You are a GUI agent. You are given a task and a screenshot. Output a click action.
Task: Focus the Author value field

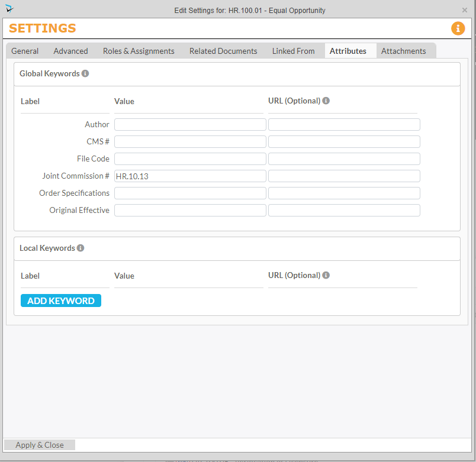(x=190, y=125)
